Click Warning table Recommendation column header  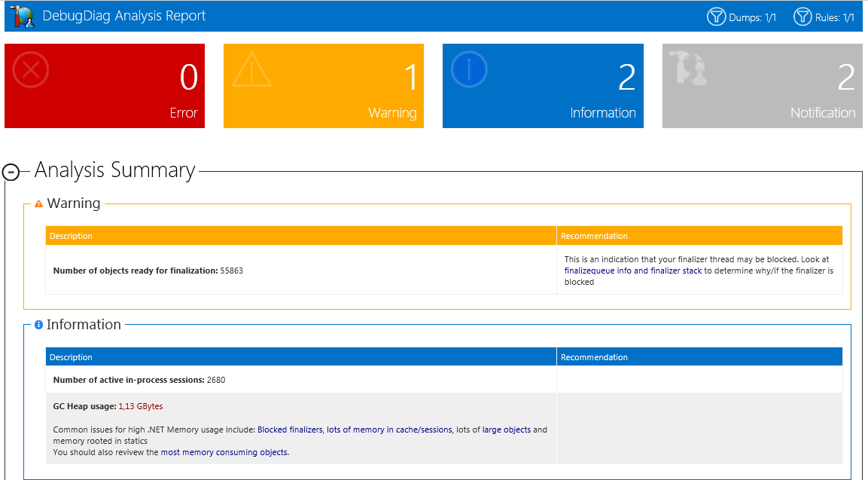(699, 236)
